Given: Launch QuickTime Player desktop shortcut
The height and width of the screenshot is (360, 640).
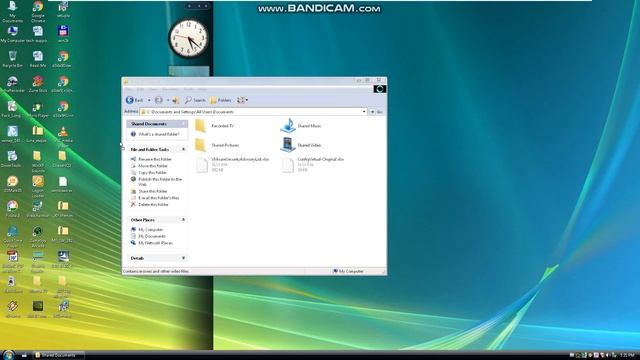Looking at the screenshot, I should [13, 237].
